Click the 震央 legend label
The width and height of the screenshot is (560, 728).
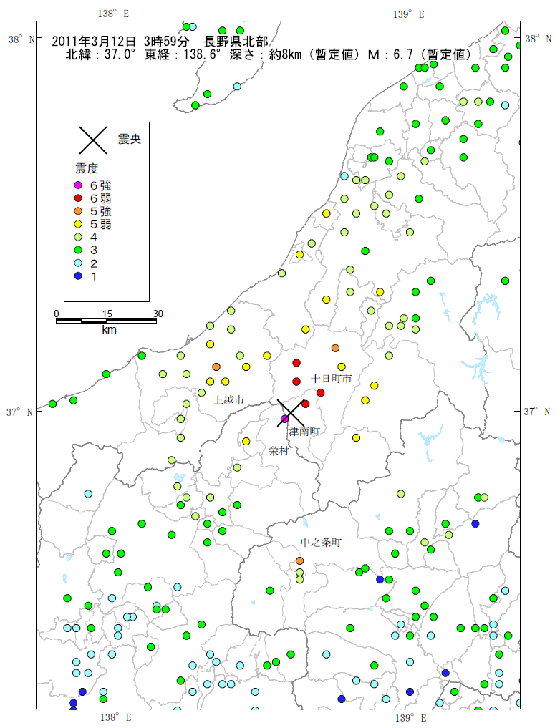click(129, 140)
